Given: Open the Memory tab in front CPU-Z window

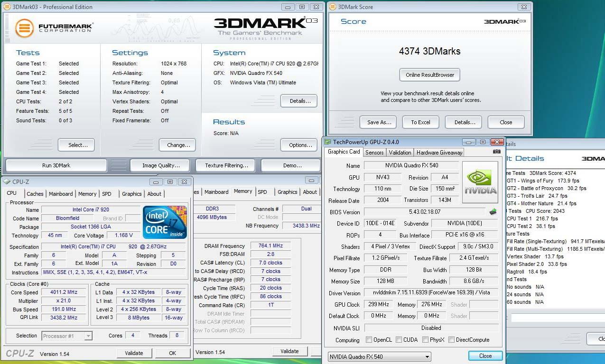Looking at the screenshot, I should [87, 194].
